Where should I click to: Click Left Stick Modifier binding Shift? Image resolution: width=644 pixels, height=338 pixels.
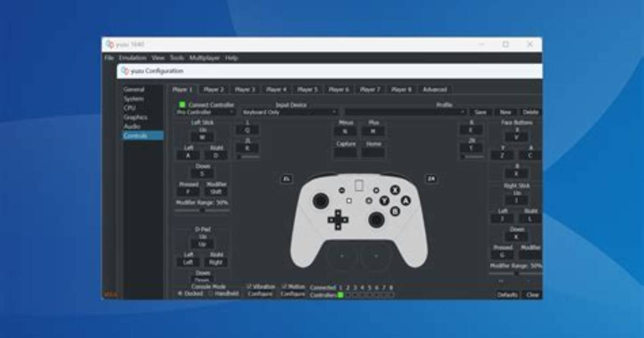click(x=216, y=192)
